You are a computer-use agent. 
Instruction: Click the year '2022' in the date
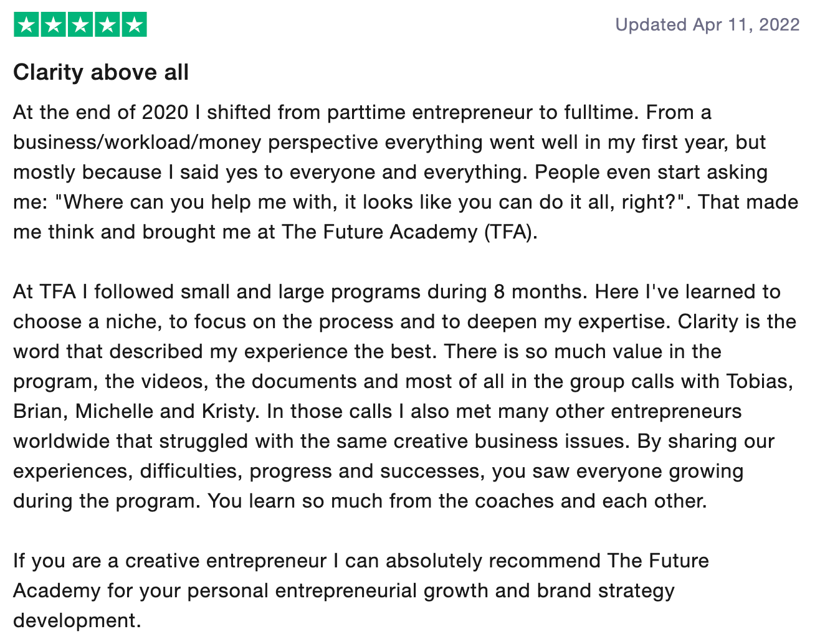779,25
